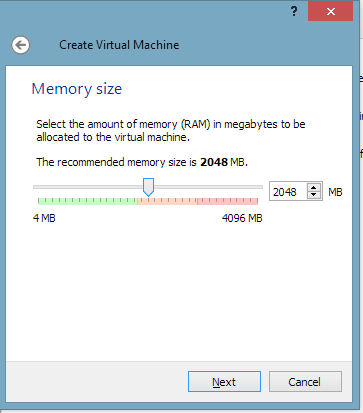This screenshot has height=413, width=363.
Task: Click the green zone of the memory scale
Action: 87,201
